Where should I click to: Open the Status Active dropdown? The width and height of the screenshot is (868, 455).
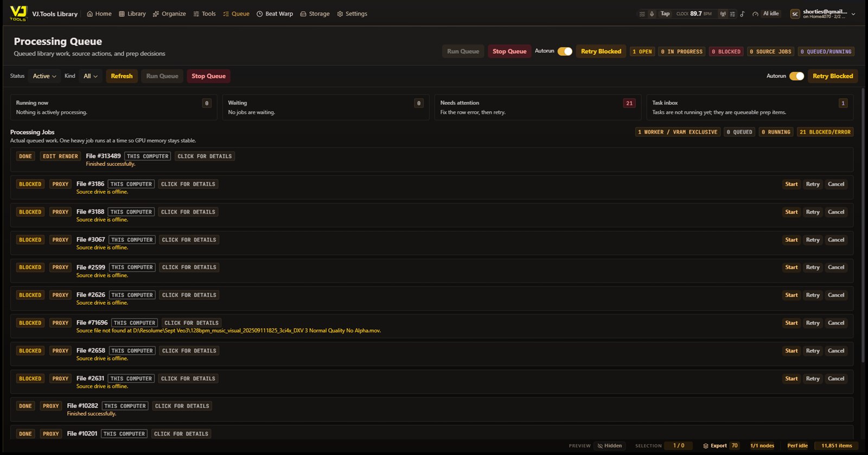pos(44,76)
